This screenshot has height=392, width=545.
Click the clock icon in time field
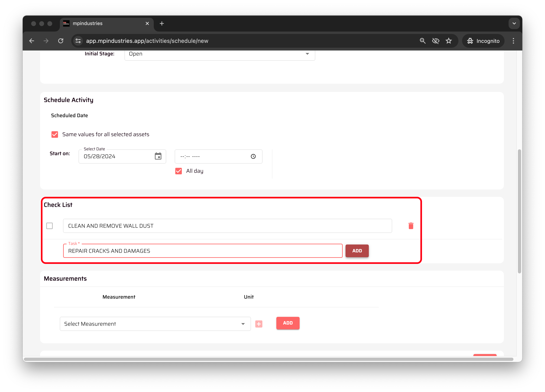253,157
